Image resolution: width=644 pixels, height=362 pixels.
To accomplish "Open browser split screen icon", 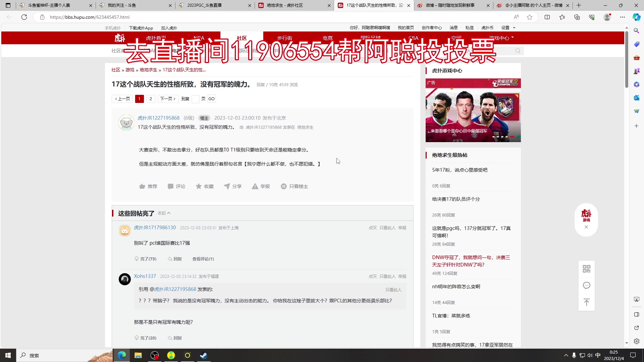I will [x=547, y=17].
